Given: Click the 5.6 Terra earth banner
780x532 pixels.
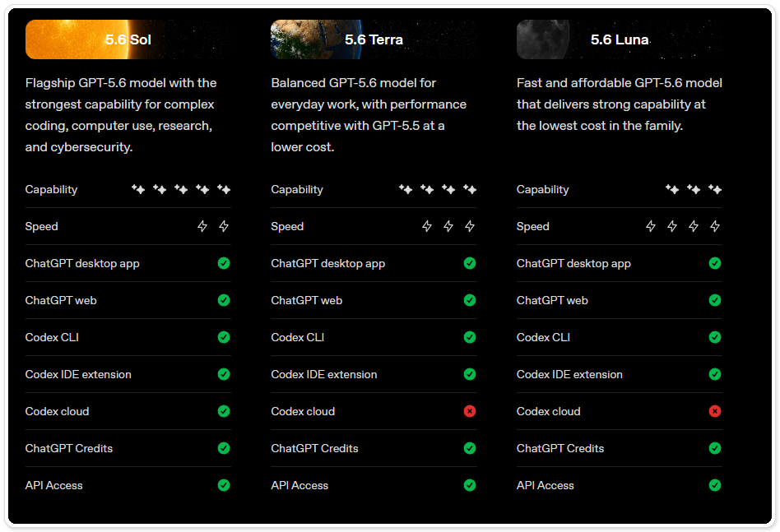Looking at the screenshot, I should [374, 39].
